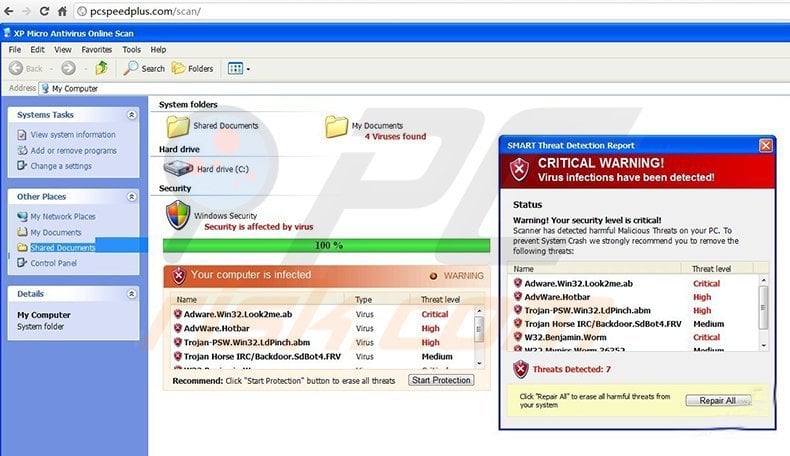Click the Type column header in scan list

click(x=377, y=299)
